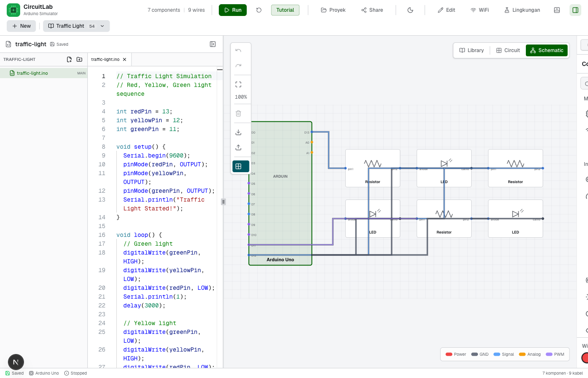The width and height of the screenshot is (588, 378).
Task: Toggle dark mode with the moon icon
Action: [410, 10]
